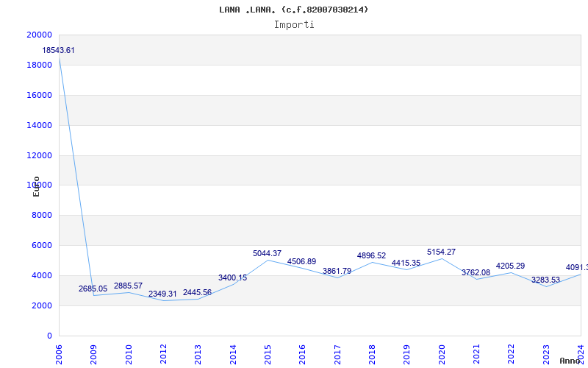Click the 2685.05 data label
588x368 pixels.
[93, 289]
